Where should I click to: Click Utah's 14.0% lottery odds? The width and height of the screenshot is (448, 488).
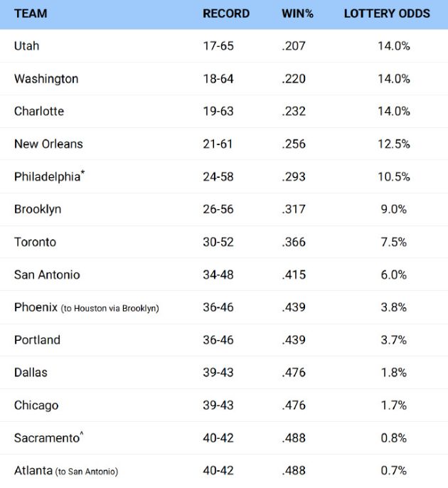pos(394,46)
